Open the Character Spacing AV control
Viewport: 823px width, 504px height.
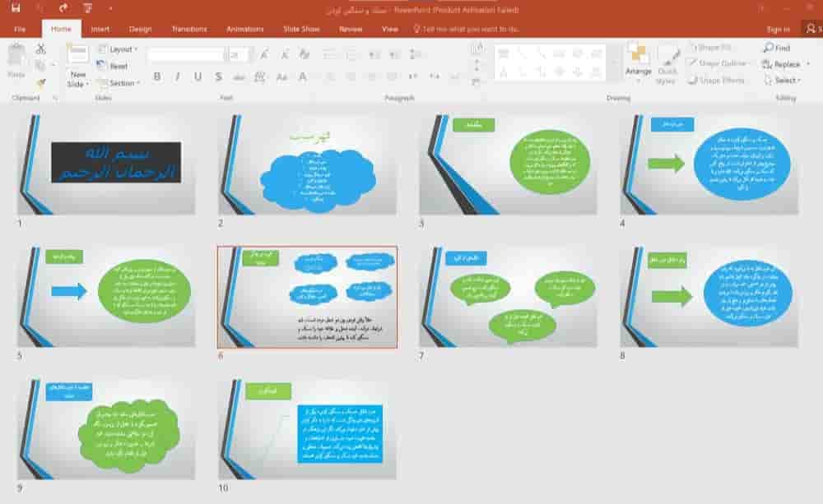(260, 77)
